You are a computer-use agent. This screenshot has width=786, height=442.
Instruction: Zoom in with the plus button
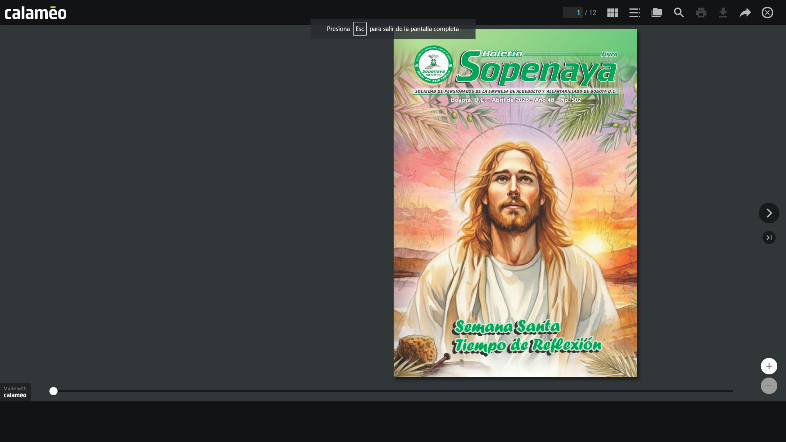768,366
